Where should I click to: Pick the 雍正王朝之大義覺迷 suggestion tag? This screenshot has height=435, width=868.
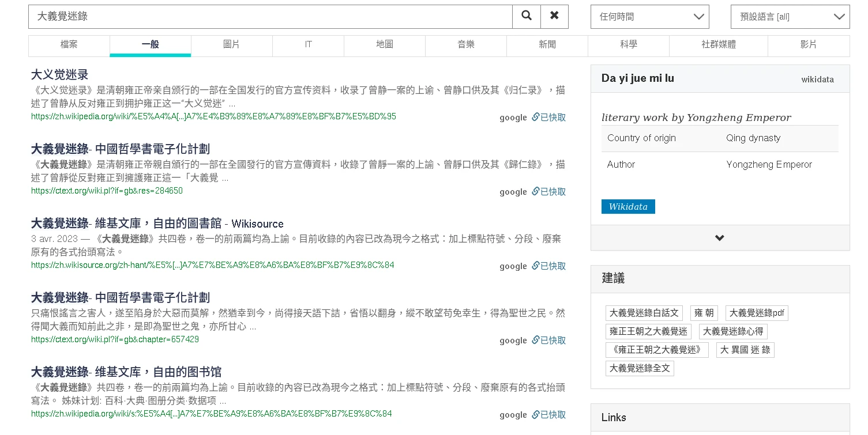tap(648, 331)
